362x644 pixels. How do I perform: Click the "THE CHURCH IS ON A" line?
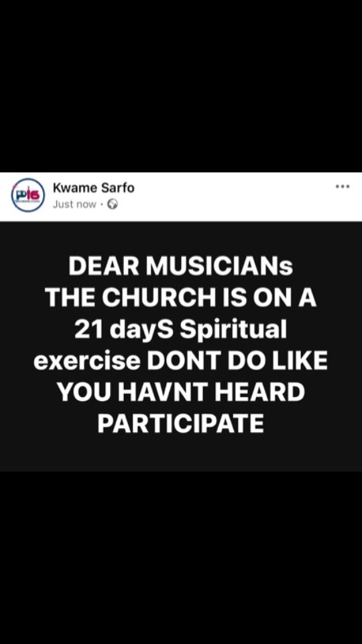180,299
